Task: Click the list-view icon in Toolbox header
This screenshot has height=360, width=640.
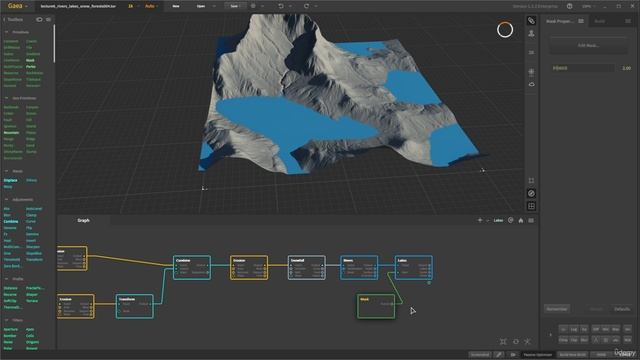Action: (49, 19)
